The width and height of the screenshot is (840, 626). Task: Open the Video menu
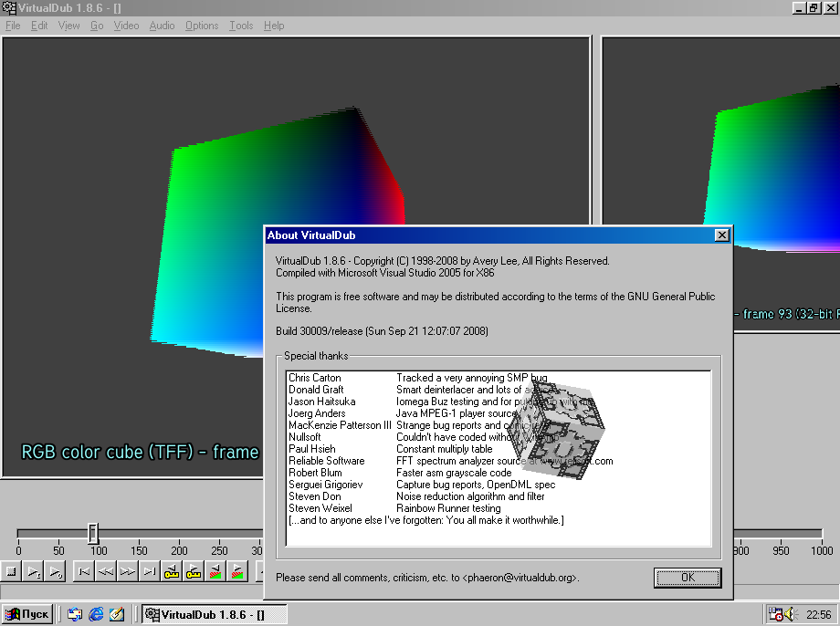pos(126,26)
